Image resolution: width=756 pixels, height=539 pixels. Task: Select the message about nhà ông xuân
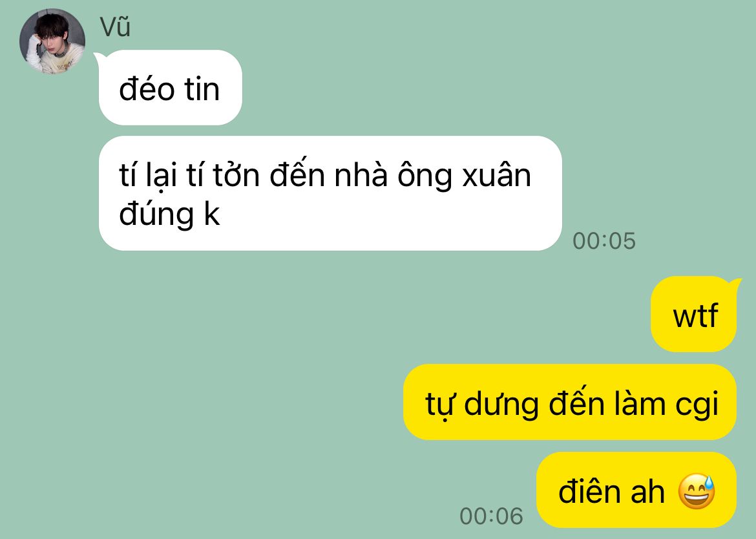point(330,193)
